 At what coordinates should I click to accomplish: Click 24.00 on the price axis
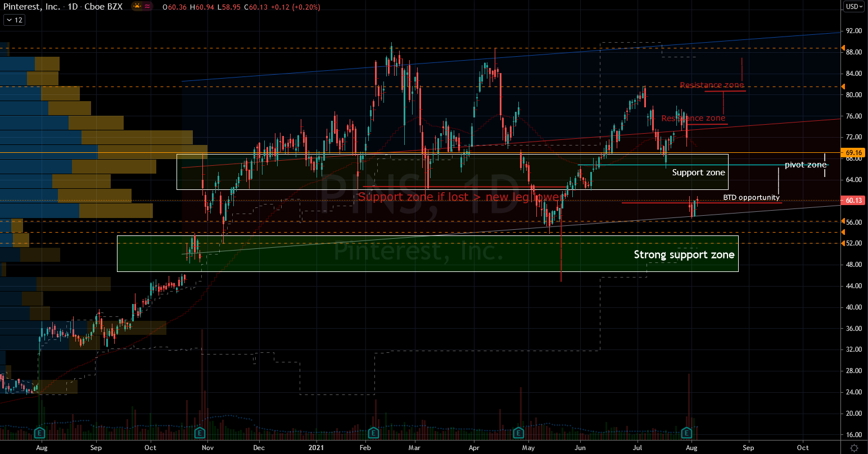click(x=855, y=392)
